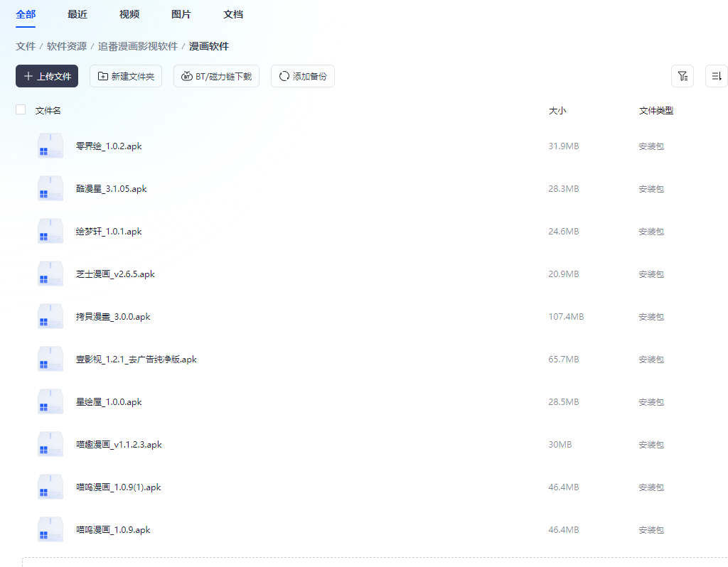Click file icon of 拷贝漫画_3.0.0.apk

coord(50,317)
